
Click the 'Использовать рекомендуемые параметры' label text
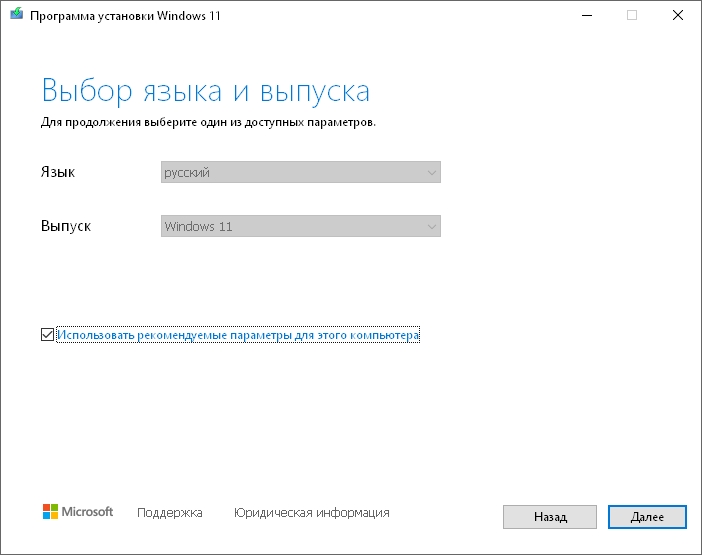(238, 335)
